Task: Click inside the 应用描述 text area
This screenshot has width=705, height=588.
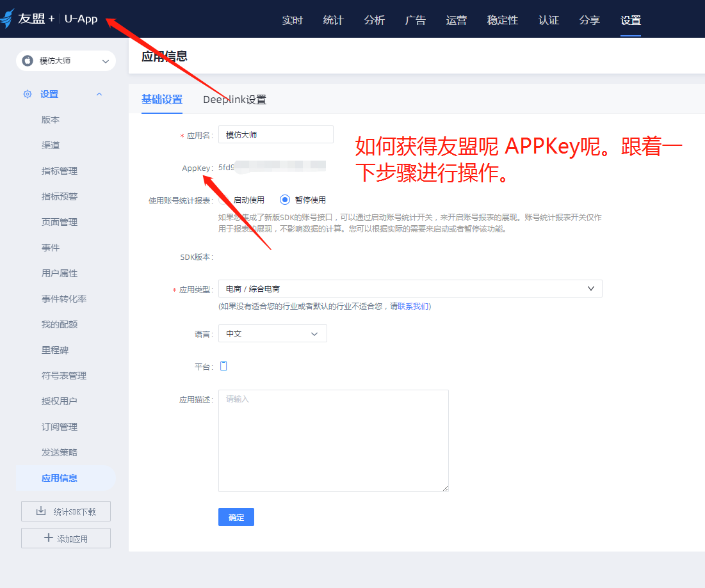Action: pyautogui.click(x=333, y=440)
